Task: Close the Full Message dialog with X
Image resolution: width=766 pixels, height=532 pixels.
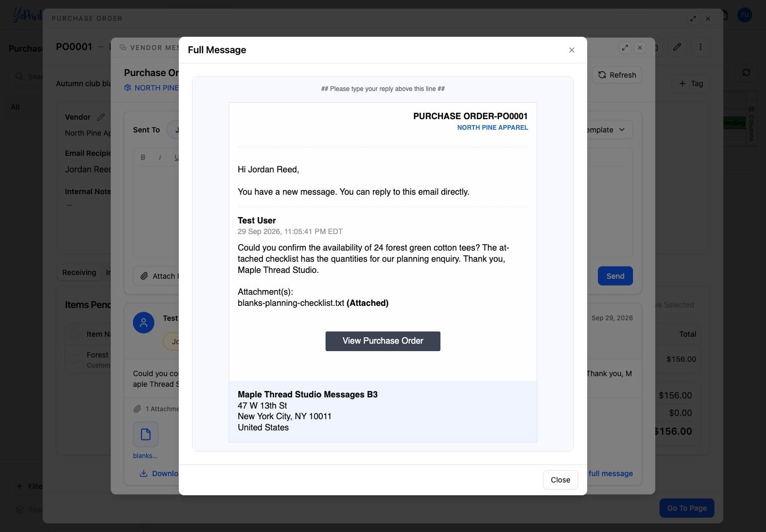Action: 572,50
